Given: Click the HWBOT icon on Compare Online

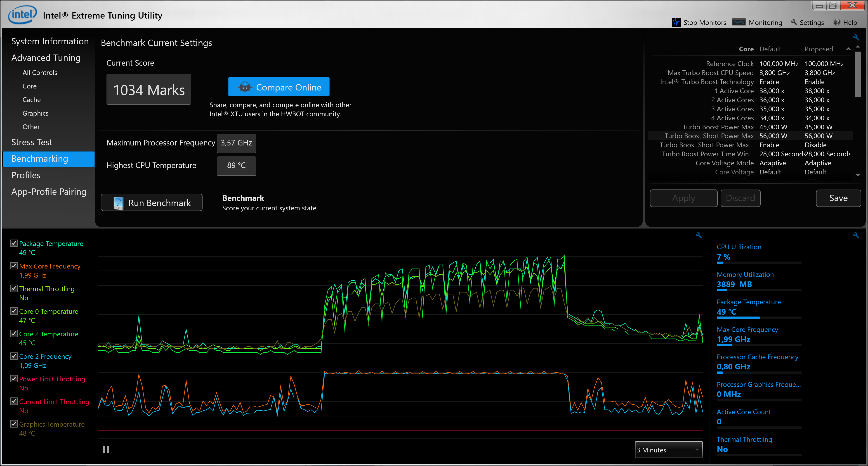Looking at the screenshot, I should pyautogui.click(x=245, y=87).
